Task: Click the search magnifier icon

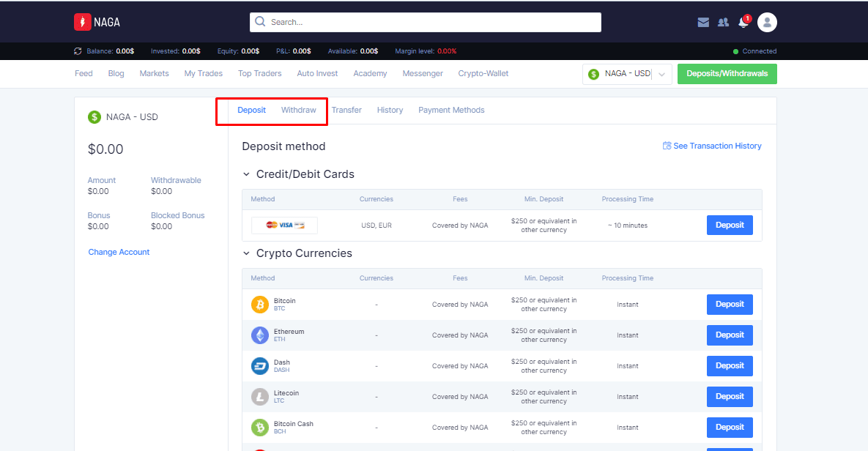Action: pyautogui.click(x=260, y=21)
